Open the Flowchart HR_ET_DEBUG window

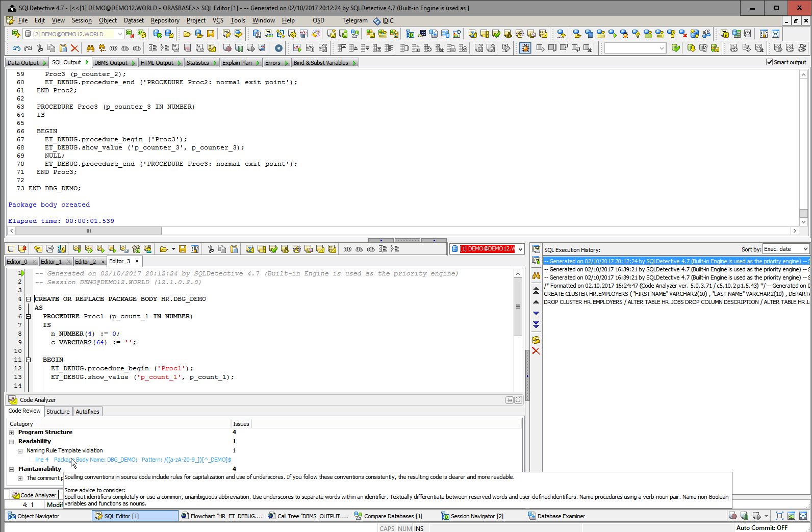point(222,516)
